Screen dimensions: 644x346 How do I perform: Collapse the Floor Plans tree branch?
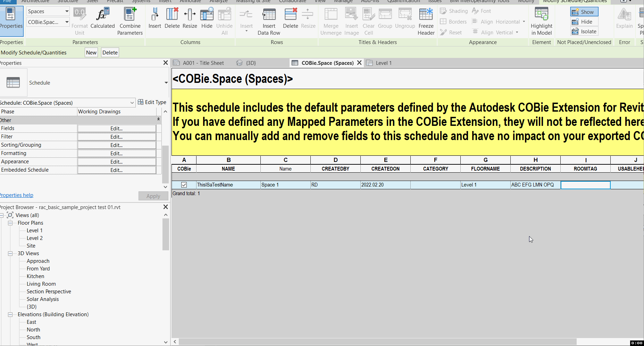pos(10,223)
